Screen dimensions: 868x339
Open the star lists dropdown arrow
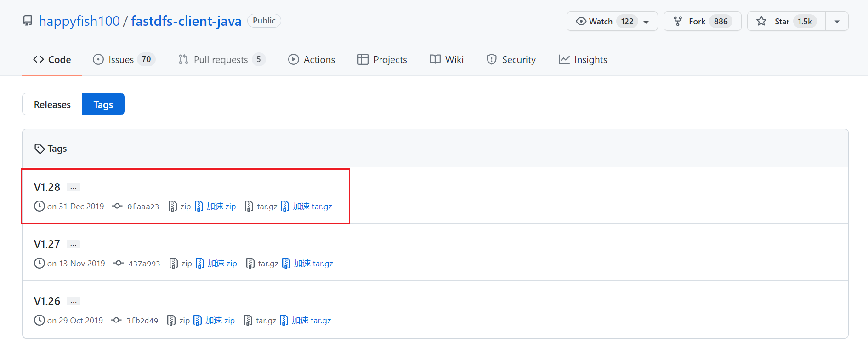tap(837, 22)
